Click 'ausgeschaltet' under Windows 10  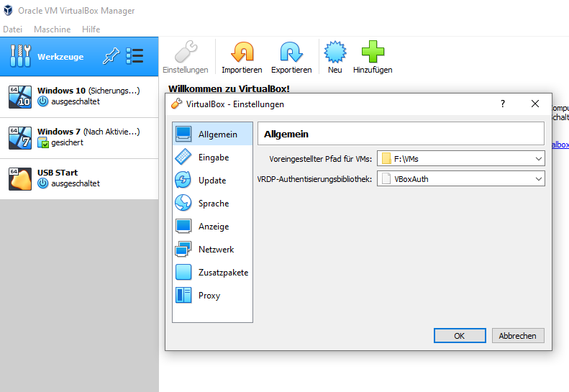click(x=76, y=101)
